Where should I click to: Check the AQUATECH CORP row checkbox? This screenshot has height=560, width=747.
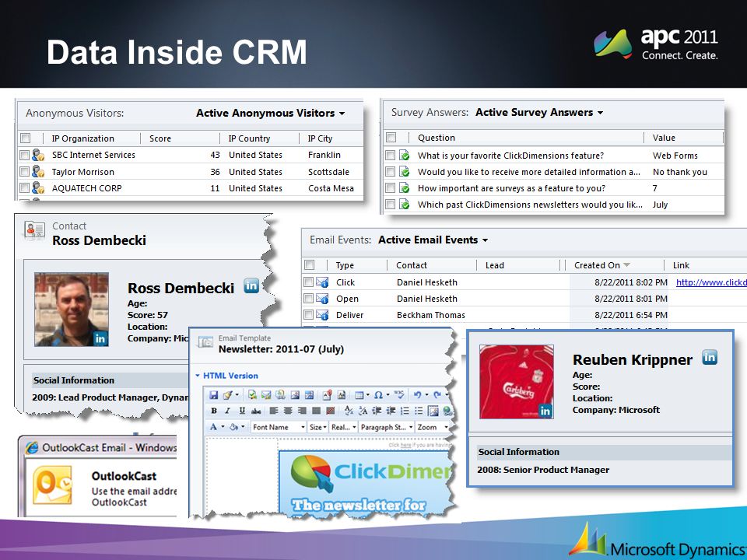tap(24, 188)
